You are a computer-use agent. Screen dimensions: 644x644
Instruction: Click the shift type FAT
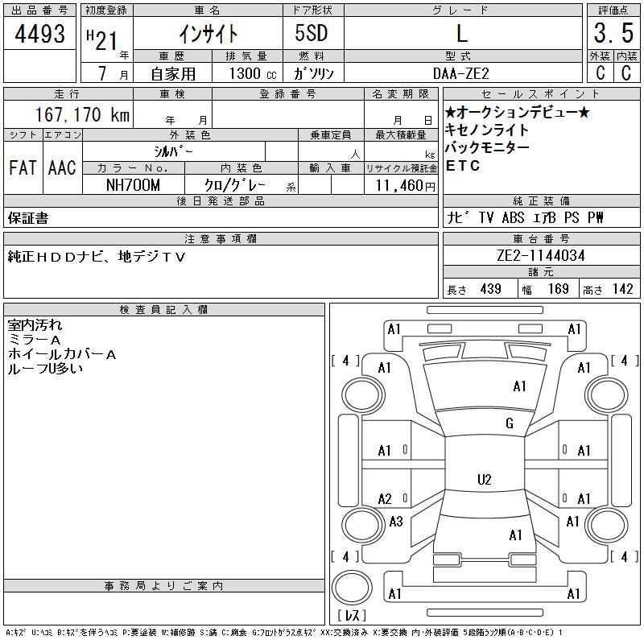tap(23, 167)
